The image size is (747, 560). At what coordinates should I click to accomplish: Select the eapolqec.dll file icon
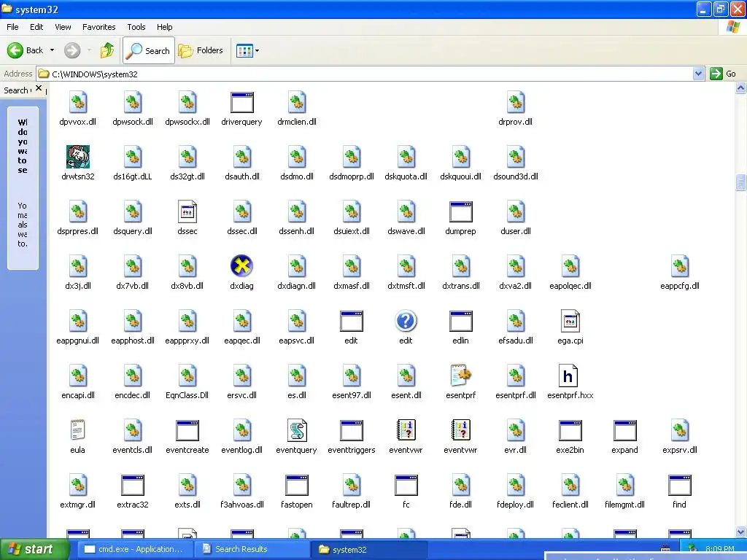pyautogui.click(x=570, y=266)
